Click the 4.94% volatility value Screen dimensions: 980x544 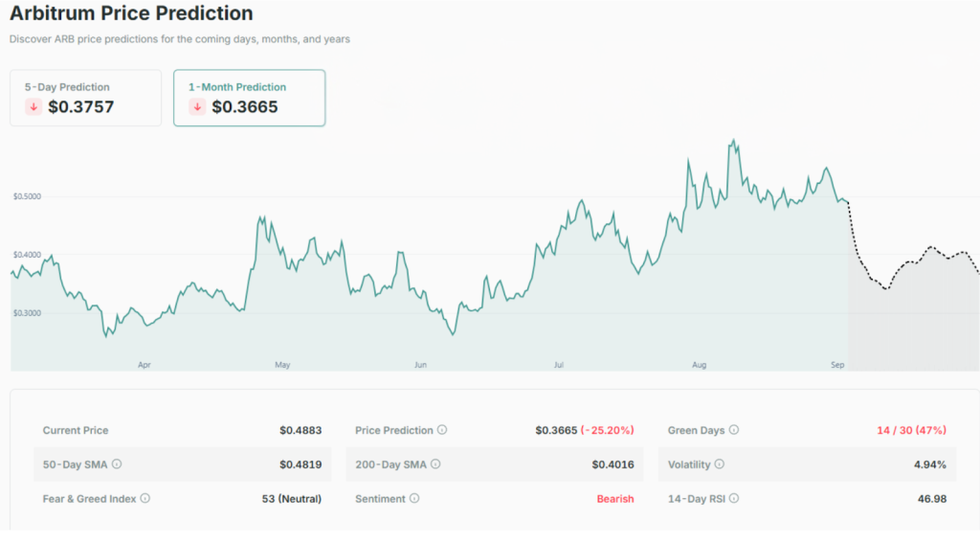pyautogui.click(x=930, y=465)
